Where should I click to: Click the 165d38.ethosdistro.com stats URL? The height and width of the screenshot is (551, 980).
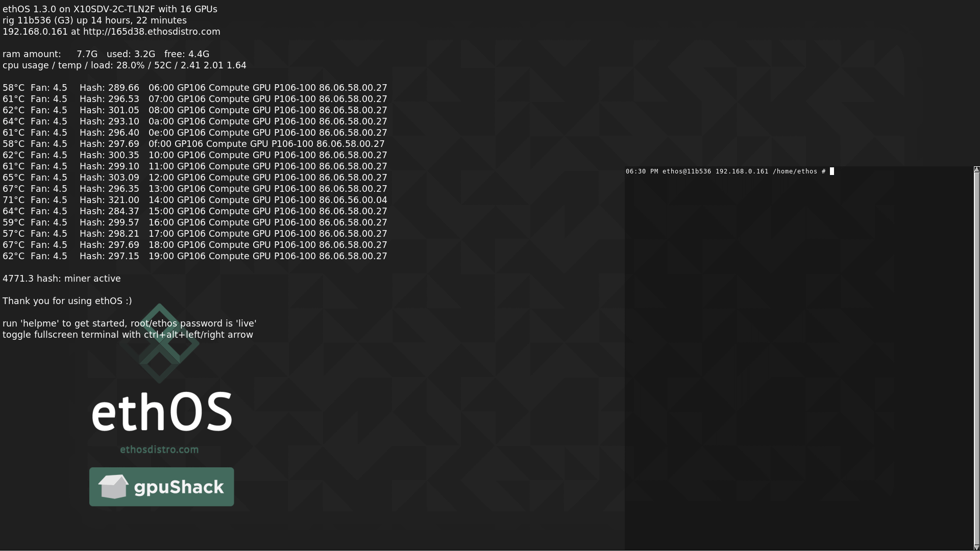(152, 32)
